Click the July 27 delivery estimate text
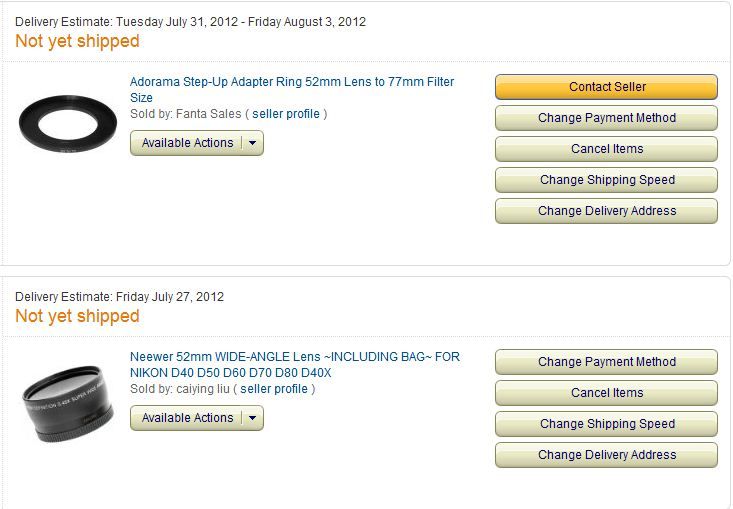The width and height of the screenshot is (733, 509). coord(119,297)
